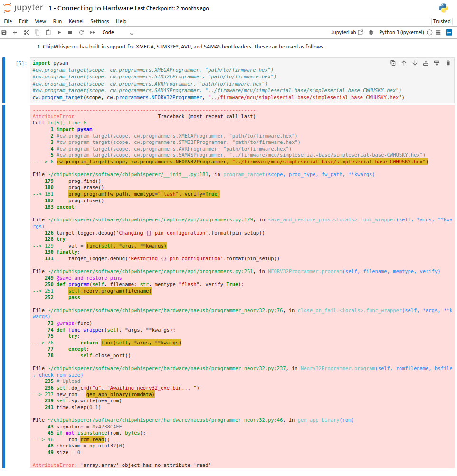Interrupt the kernel with the stop icon
Image resolution: width=457 pixels, height=476 pixels.
click(x=70, y=33)
